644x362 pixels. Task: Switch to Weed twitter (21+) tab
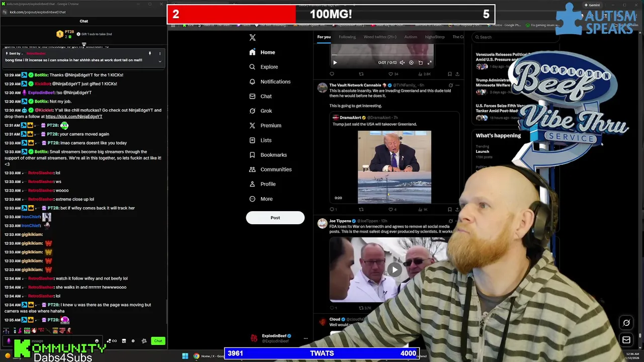[380, 37]
